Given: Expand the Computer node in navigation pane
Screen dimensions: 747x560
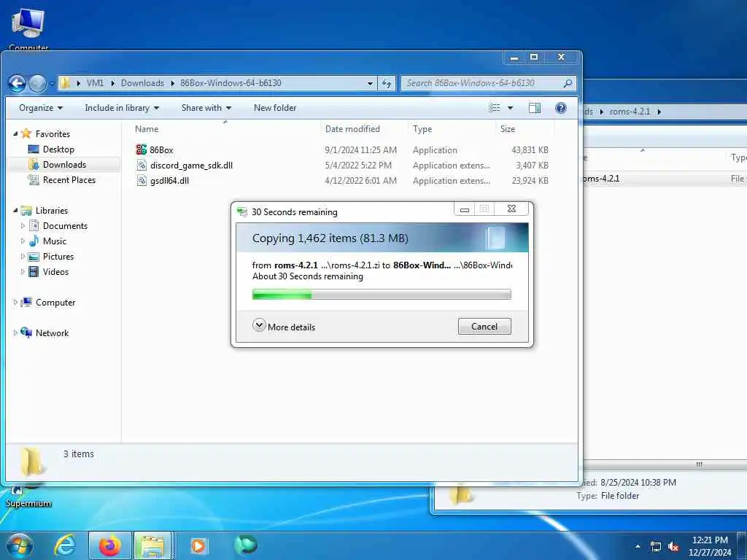Looking at the screenshot, I should pyautogui.click(x=15, y=303).
